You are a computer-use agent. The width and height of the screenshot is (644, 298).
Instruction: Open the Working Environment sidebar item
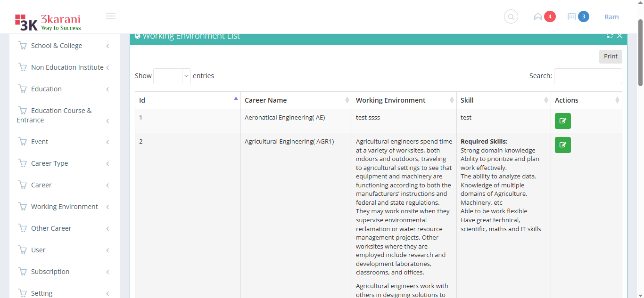(x=64, y=207)
